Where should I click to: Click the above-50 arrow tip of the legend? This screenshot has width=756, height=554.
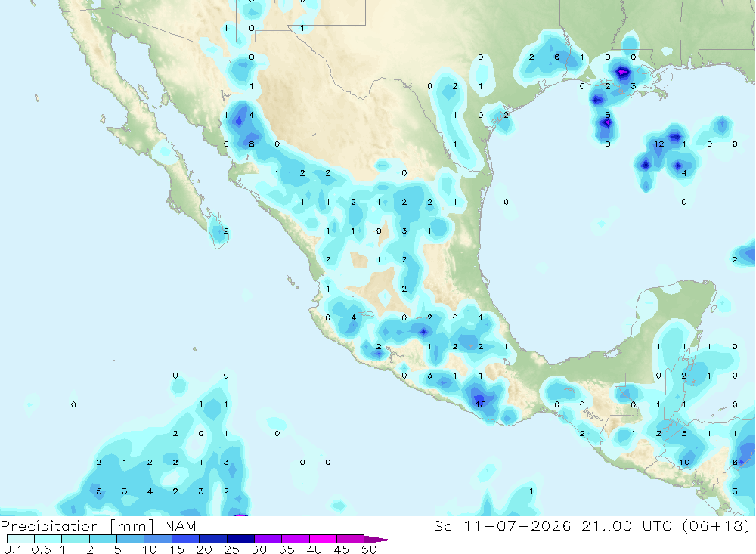coord(377,539)
